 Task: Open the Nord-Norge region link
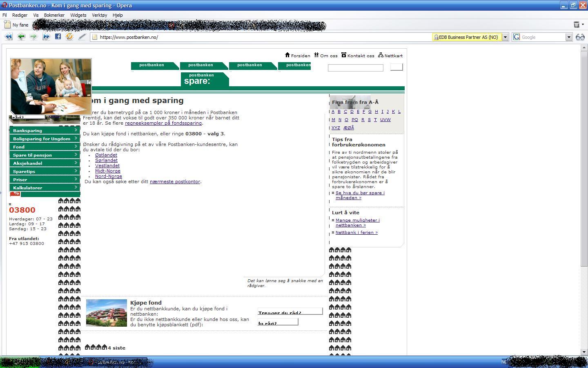[x=109, y=176]
